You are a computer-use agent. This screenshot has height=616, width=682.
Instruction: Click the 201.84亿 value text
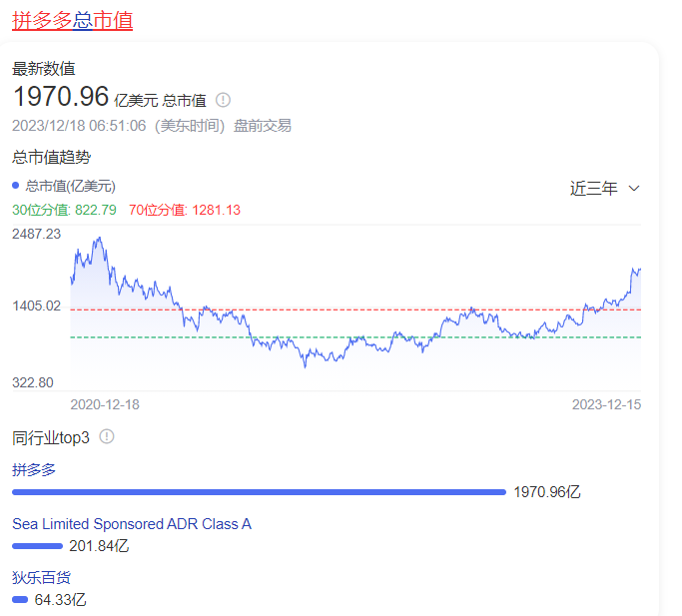point(99,546)
